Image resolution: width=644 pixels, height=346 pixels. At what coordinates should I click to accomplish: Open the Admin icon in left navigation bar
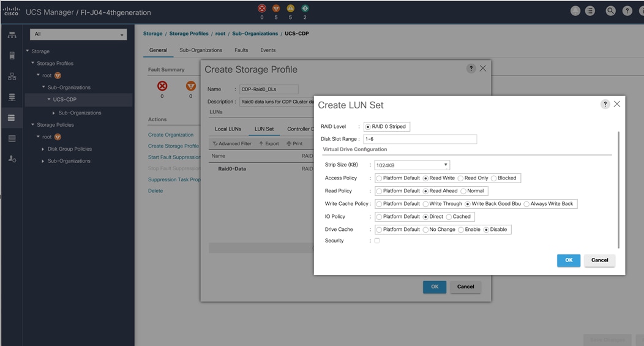coord(12,159)
